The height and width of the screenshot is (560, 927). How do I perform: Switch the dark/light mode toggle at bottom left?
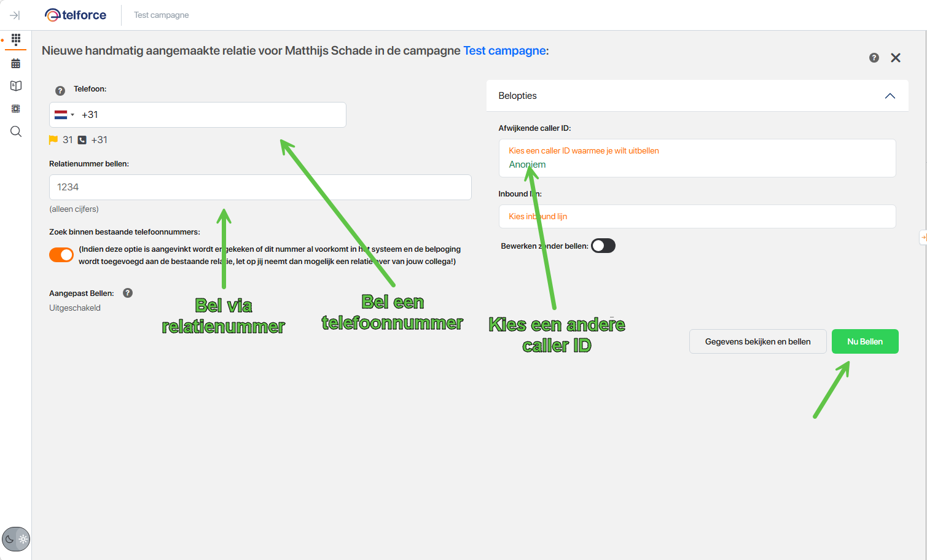15,539
